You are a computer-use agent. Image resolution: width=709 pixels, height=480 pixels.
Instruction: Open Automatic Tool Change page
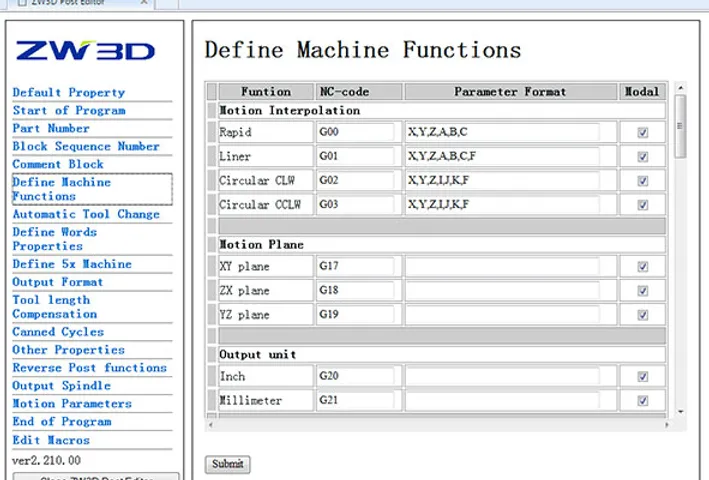86,214
